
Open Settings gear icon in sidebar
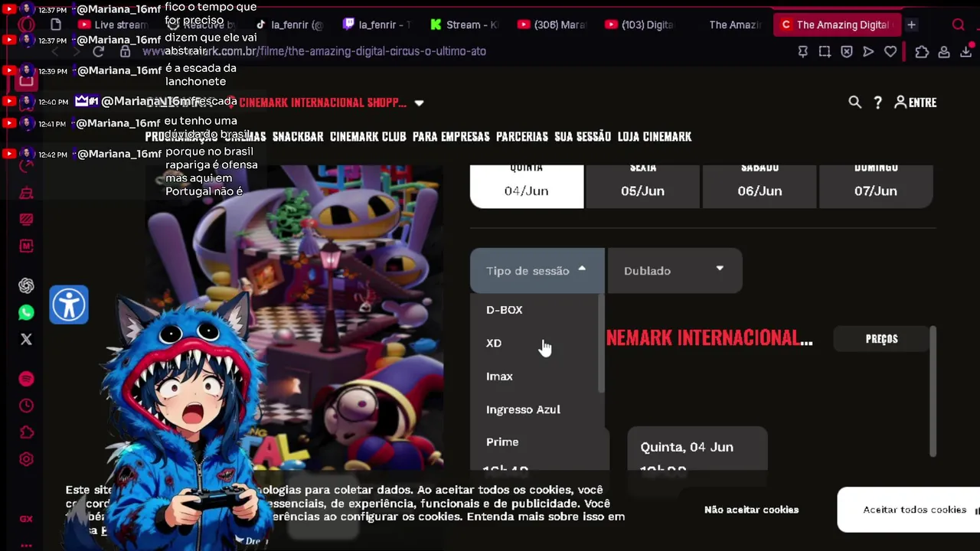click(26, 459)
